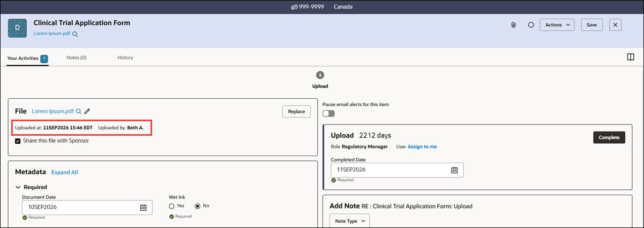Uncheck Share this file with Sponsor

(18, 141)
